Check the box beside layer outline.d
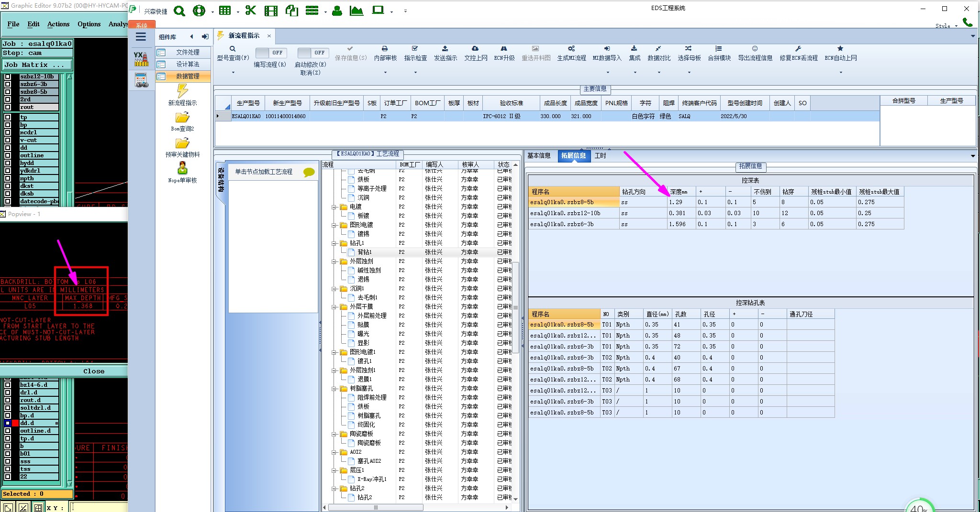This screenshot has width=980, height=512. [8, 431]
